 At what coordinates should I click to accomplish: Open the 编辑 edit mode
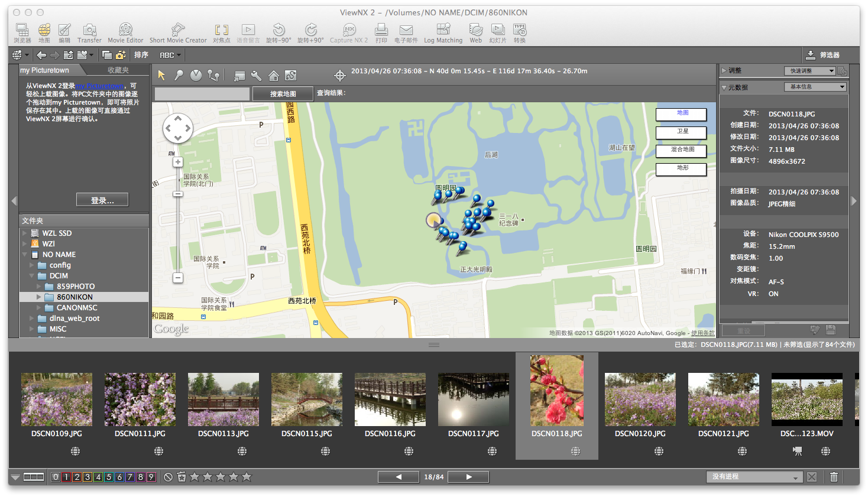64,33
